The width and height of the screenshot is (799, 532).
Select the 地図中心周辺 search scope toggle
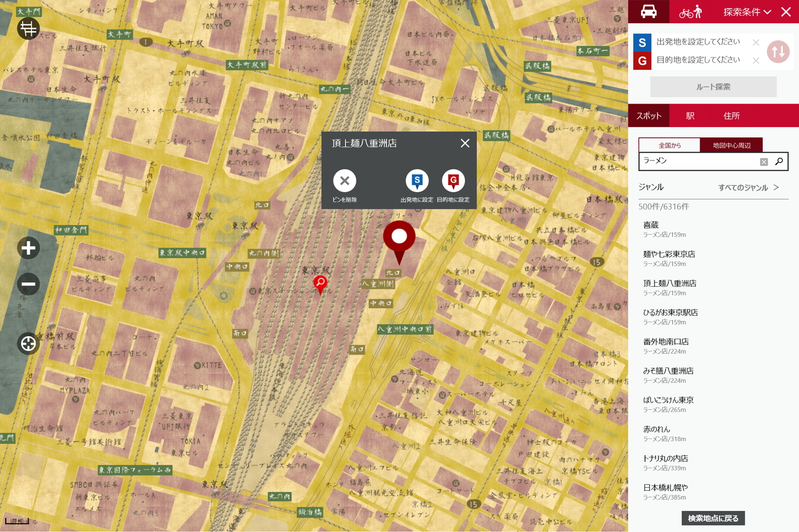point(731,145)
